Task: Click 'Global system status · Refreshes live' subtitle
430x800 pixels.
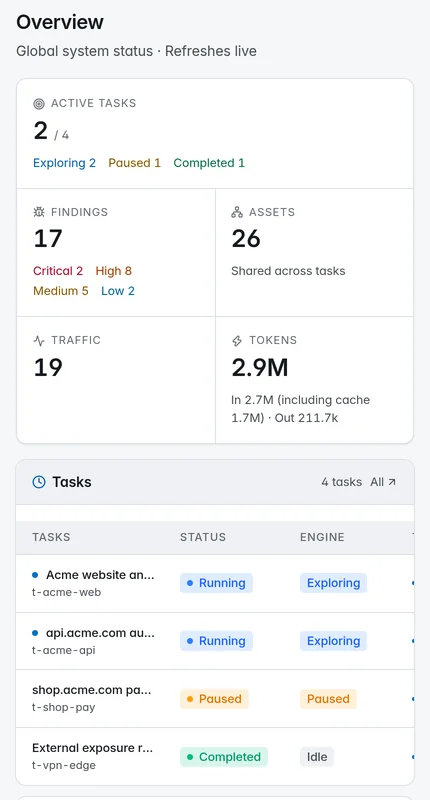Action: [x=137, y=52]
